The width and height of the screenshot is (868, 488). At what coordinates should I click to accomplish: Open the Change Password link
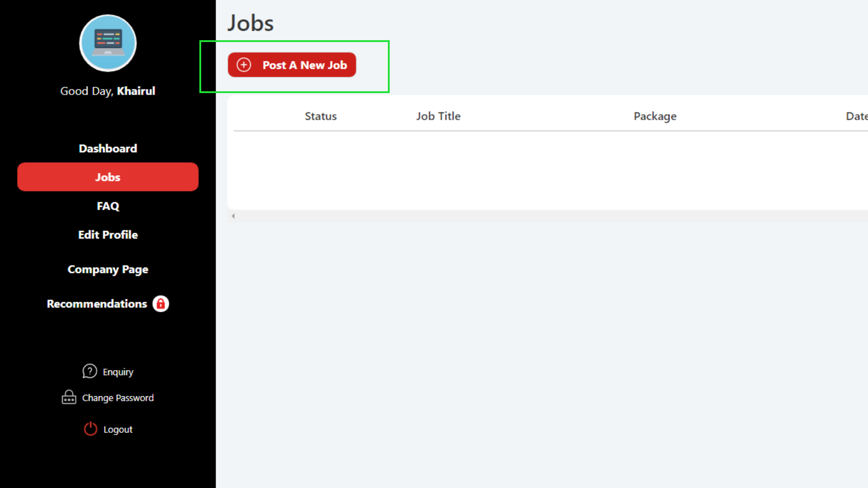118,398
